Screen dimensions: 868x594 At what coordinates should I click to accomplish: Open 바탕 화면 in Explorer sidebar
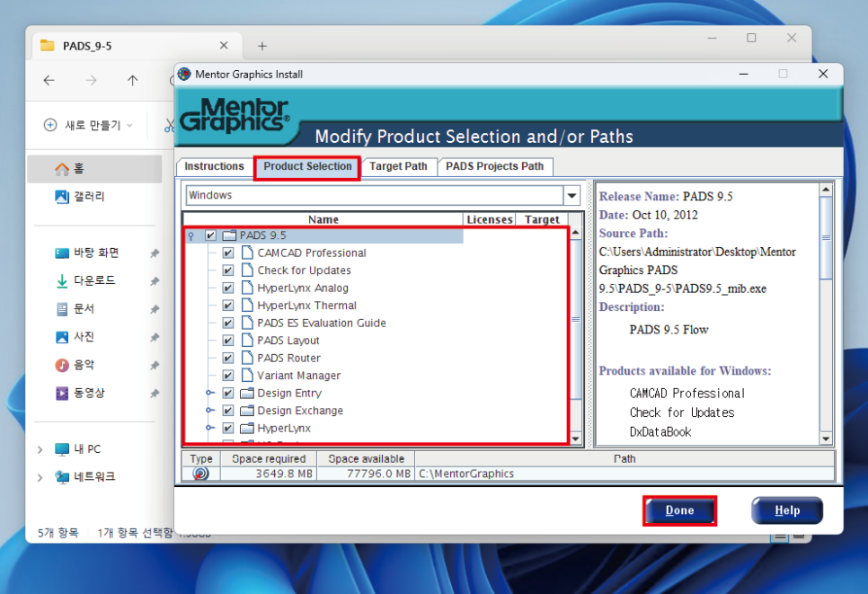[94, 253]
